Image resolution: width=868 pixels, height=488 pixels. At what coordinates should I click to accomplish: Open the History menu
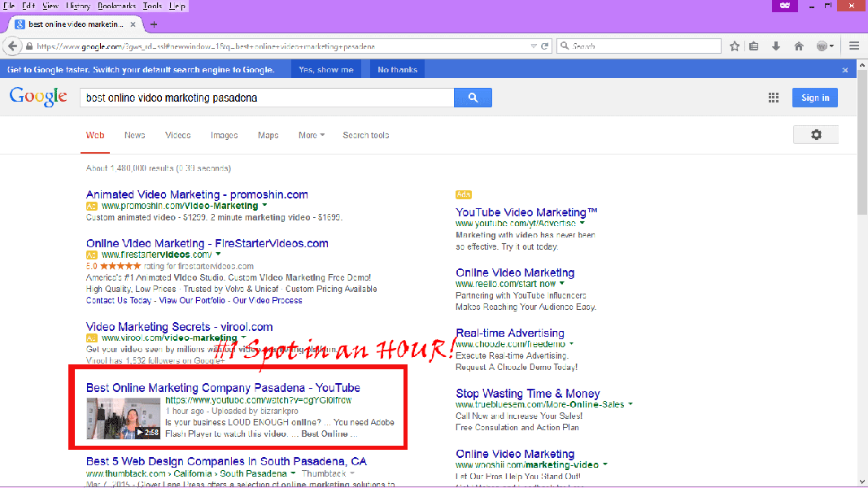coord(78,6)
